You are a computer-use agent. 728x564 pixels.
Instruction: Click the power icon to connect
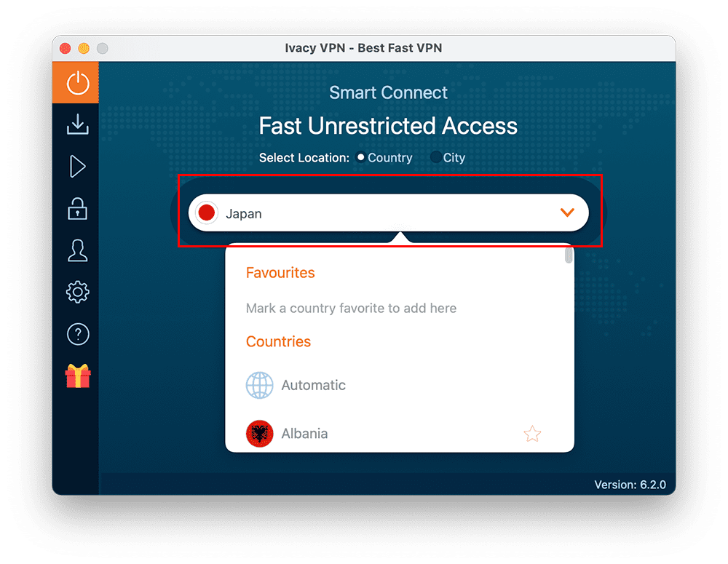point(76,82)
